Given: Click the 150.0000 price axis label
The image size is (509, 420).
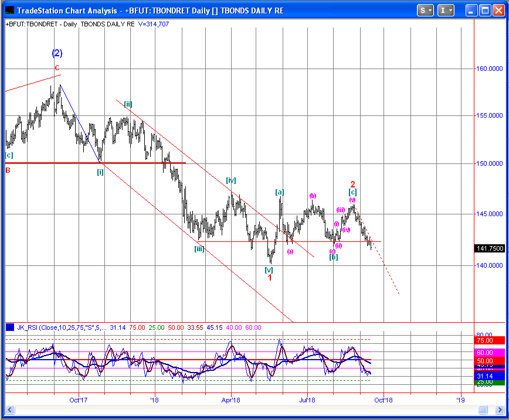Looking at the screenshot, I should tap(489, 163).
